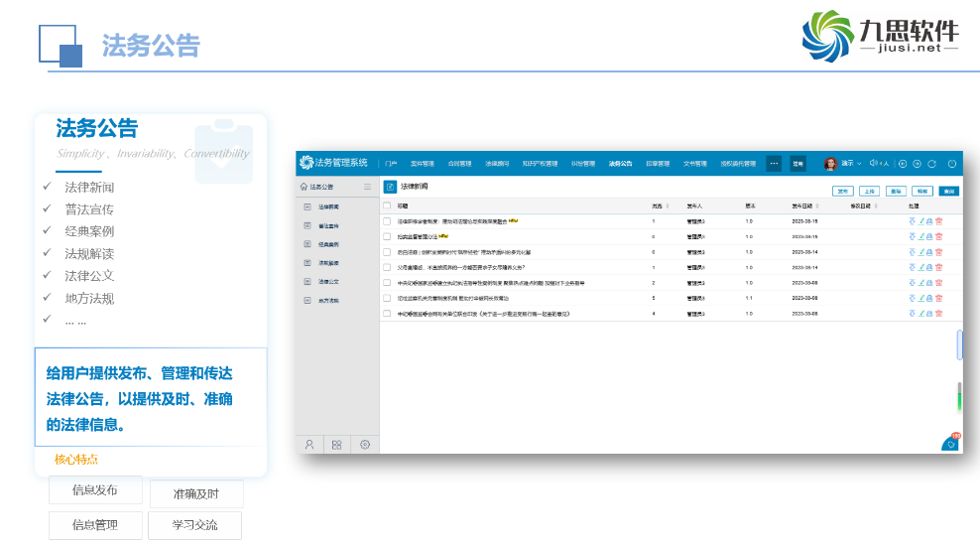
Task: Click the delete trash icon in first row
Action: tap(938, 221)
